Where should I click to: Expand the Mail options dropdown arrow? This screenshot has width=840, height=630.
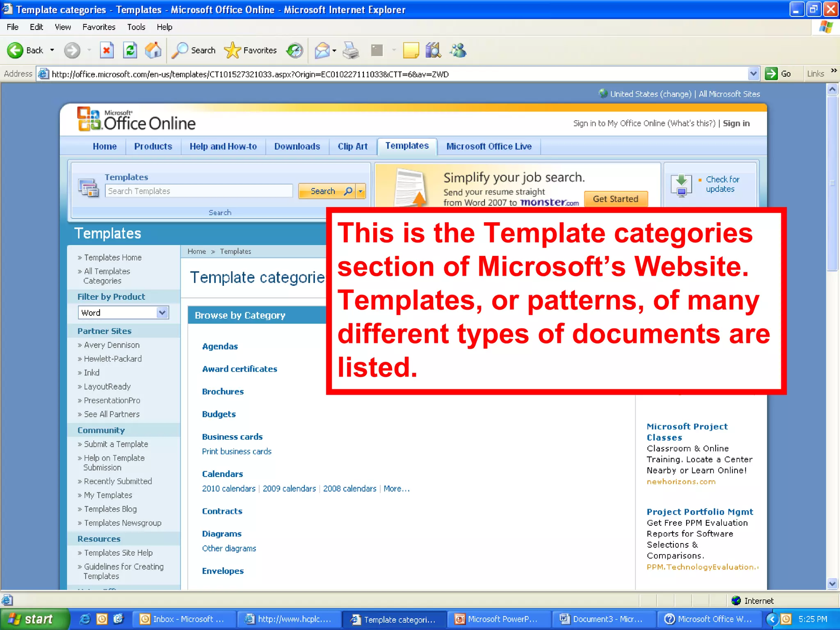pyautogui.click(x=335, y=51)
